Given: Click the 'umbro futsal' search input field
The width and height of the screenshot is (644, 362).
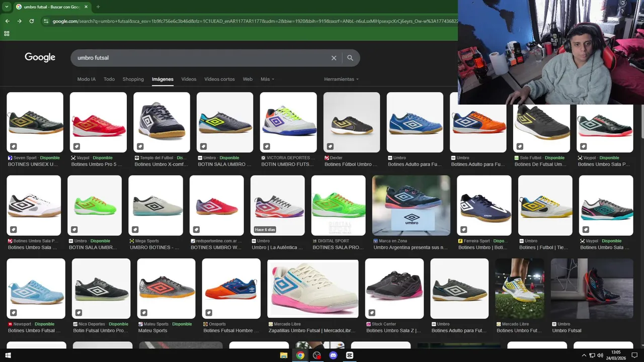Looking at the screenshot, I should pos(201,58).
